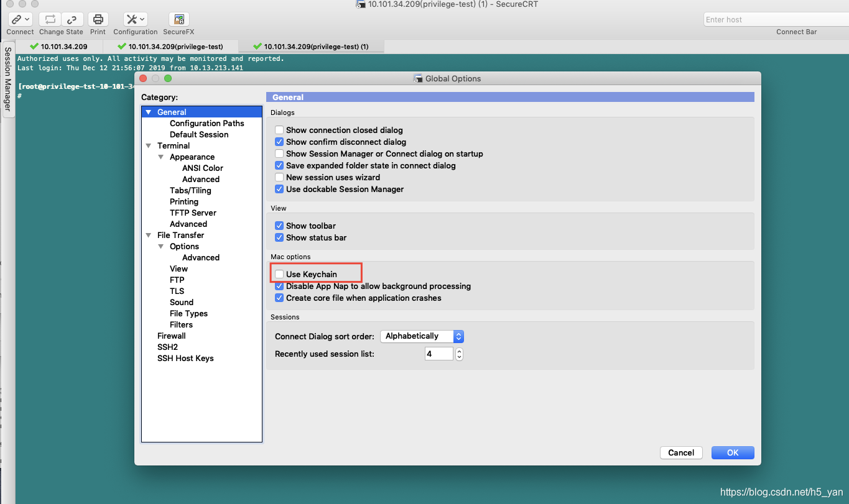Enable Show Session Manager or Connect dialog on startup
This screenshot has width=849, height=504.
279,153
